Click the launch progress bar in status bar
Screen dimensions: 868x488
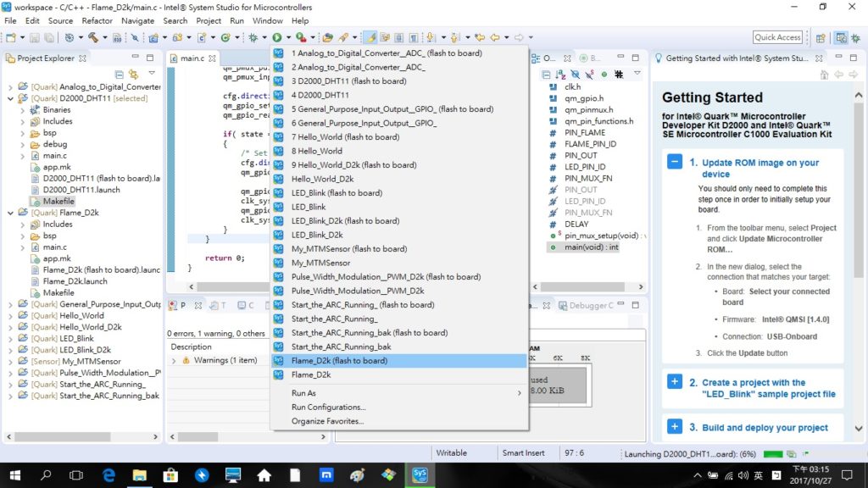773,454
